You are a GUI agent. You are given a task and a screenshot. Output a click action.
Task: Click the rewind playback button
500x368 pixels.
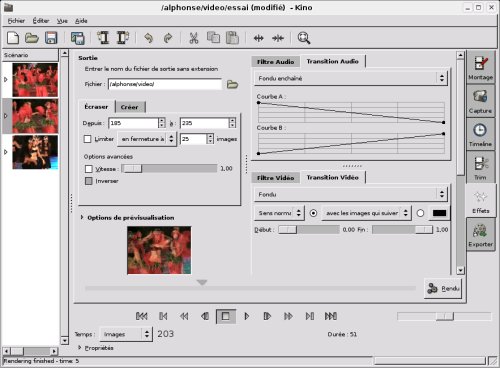click(184, 316)
